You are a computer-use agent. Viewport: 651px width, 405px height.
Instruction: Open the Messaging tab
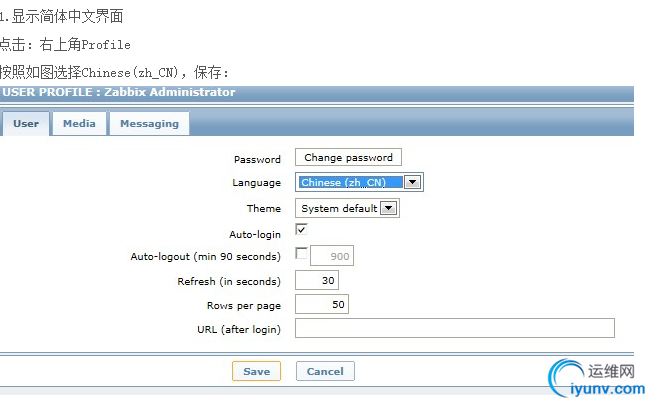tap(149, 123)
